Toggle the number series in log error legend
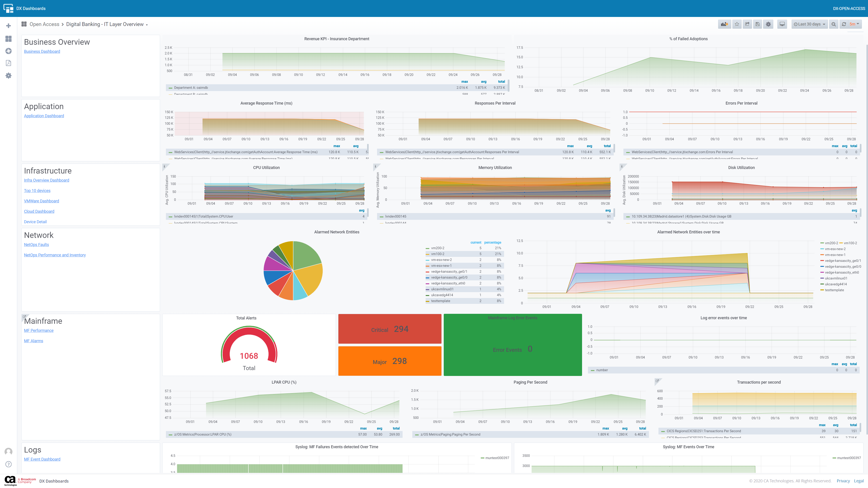Screen dimensions: 868x488 [x=602, y=370]
